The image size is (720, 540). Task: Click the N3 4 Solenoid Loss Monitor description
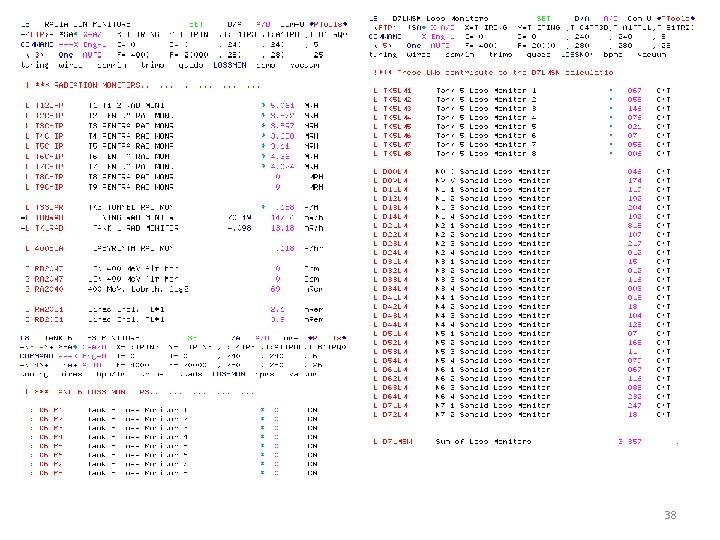(x=493, y=289)
